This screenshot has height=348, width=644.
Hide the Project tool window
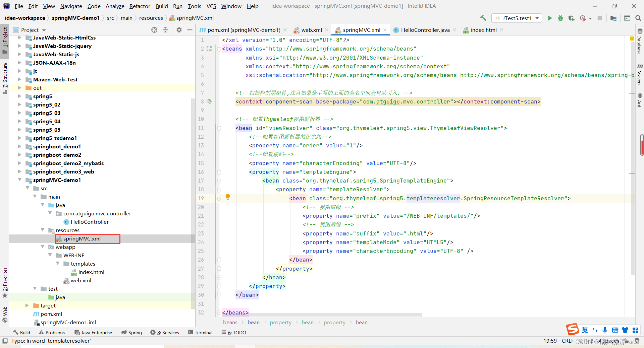(x=190, y=30)
